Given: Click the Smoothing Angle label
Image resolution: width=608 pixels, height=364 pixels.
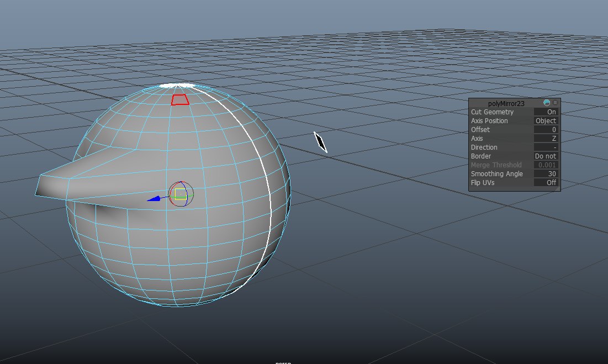Looking at the screenshot, I should (x=496, y=174).
